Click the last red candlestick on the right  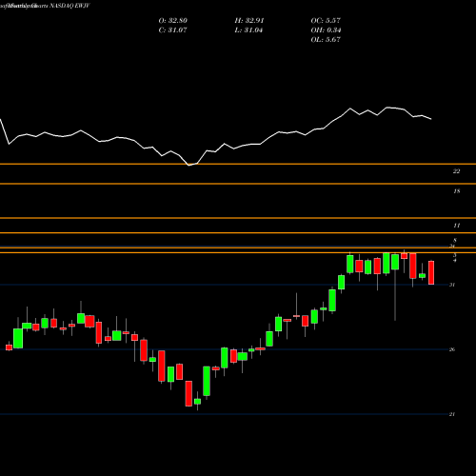point(431,272)
